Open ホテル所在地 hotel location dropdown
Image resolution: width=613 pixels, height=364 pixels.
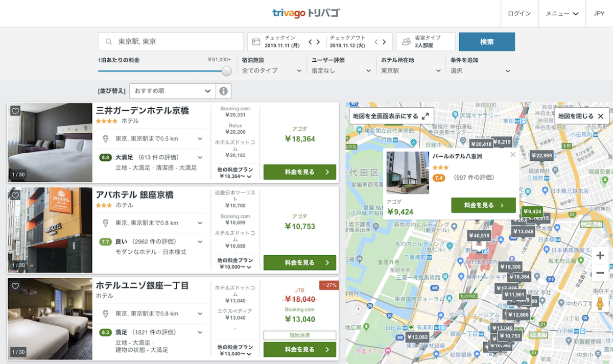(x=411, y=66)
